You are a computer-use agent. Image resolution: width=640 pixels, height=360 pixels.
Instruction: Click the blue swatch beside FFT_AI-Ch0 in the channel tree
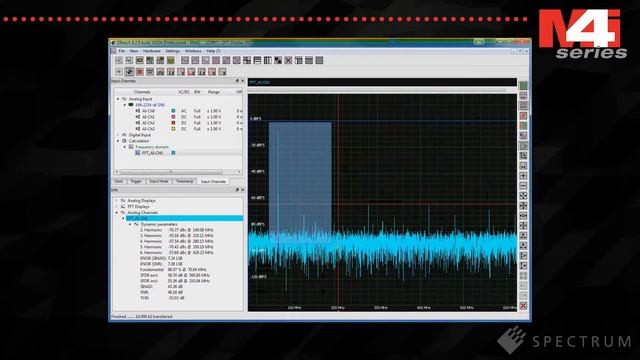point(173,153)
